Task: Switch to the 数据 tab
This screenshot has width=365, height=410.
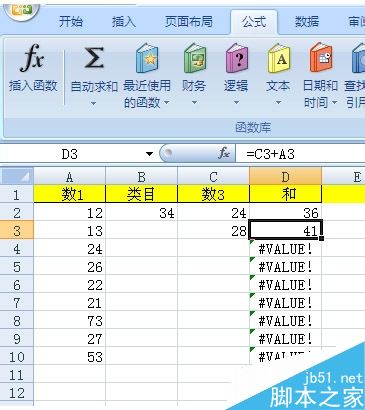Action: [x=307, y=22]
